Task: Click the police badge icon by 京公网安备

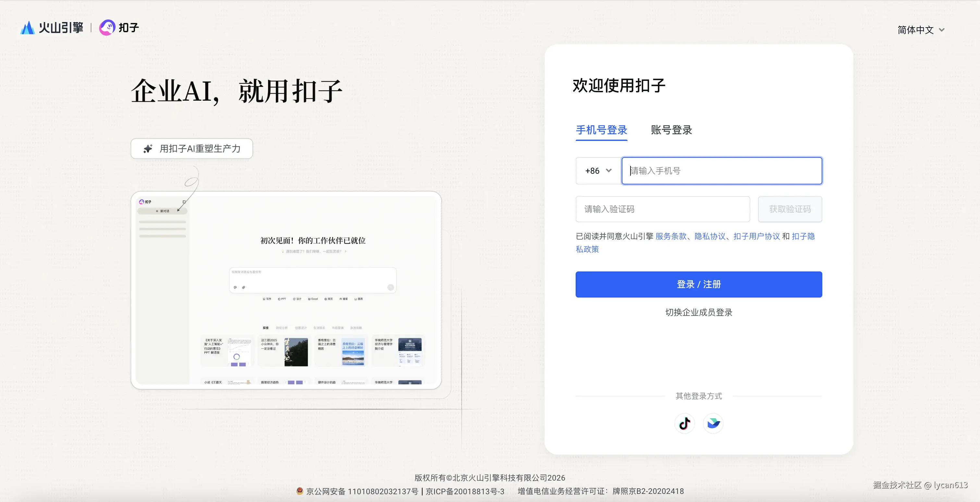Action: 300,491
